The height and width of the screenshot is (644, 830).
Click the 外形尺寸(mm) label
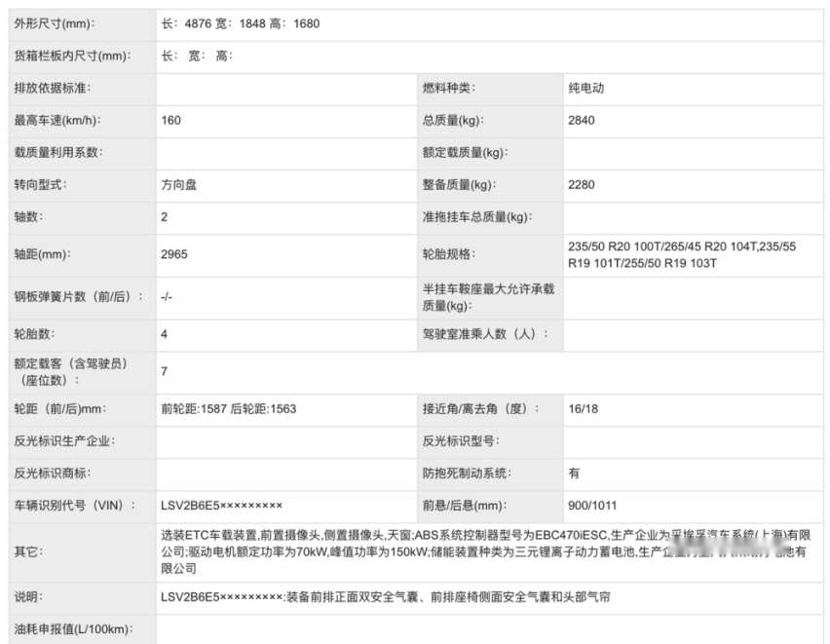coord(55,23)
